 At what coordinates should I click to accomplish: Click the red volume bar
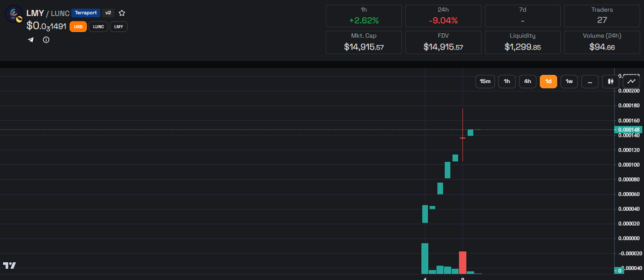coord(463,262)
